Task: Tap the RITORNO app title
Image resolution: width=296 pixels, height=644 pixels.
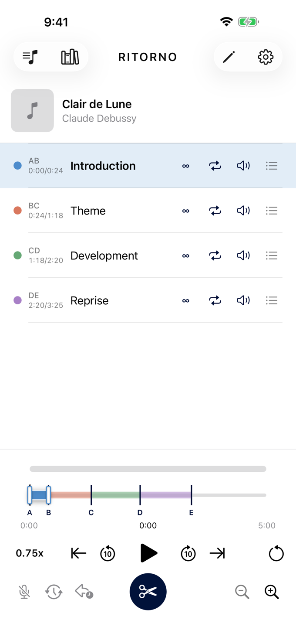Action: click(148, 57)
